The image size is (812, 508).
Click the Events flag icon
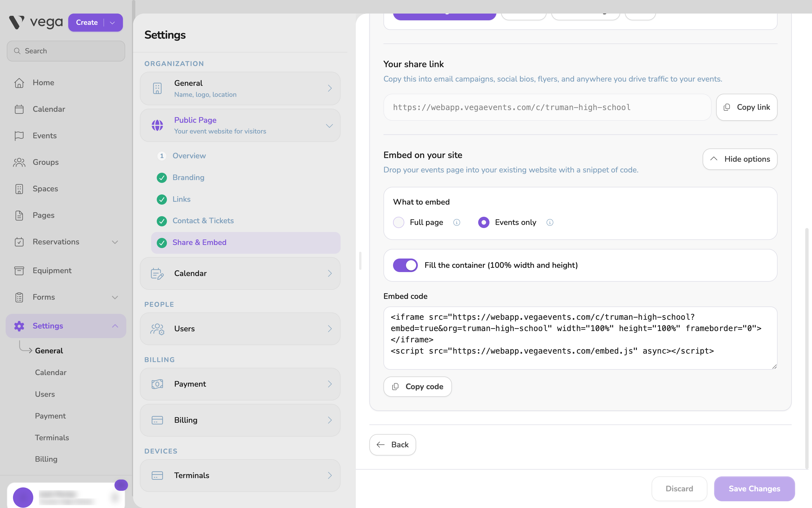(19, 136)
